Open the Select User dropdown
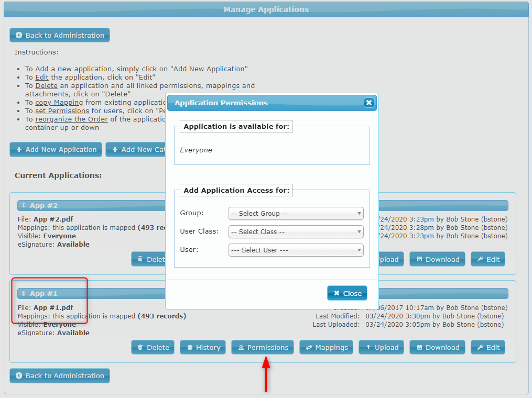 pos(296,250)
